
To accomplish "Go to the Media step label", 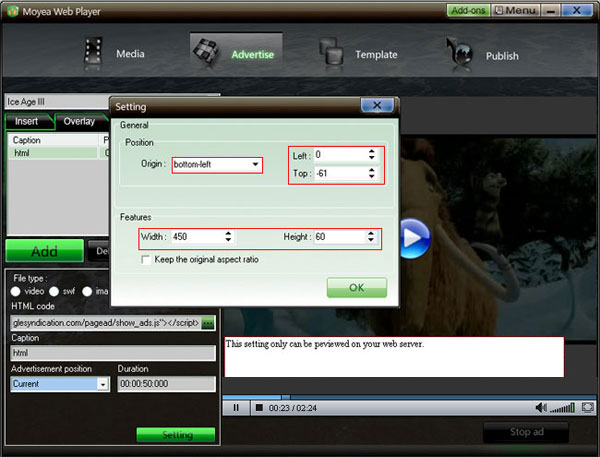I will (x=130, y=54).
